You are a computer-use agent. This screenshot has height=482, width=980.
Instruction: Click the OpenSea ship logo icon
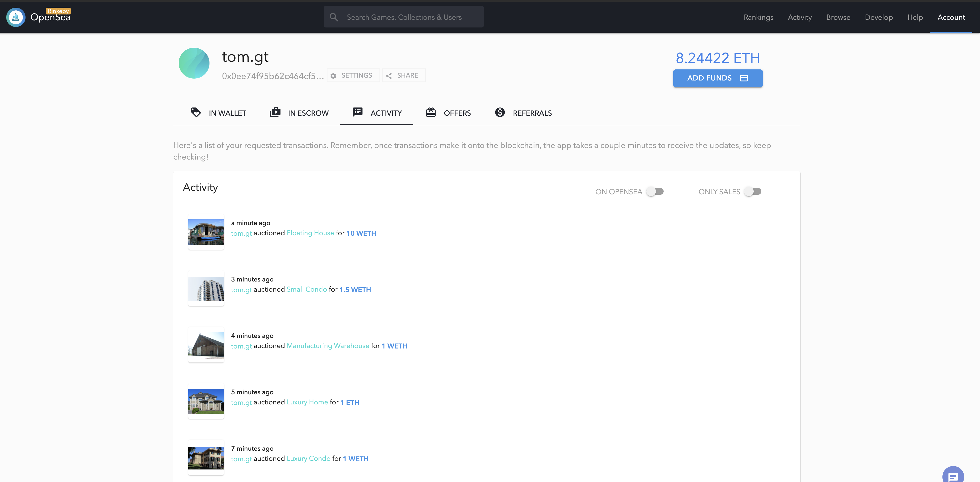(x=16, y=17)
